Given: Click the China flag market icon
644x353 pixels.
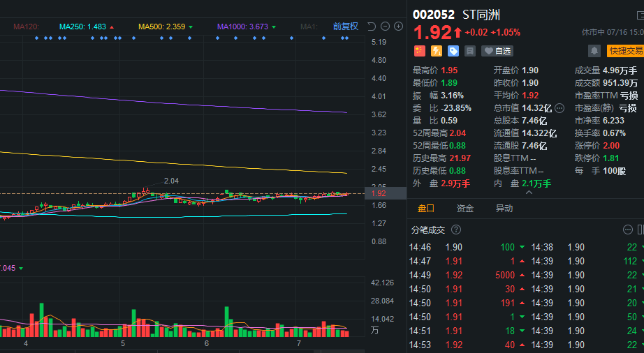Looking at the screenshot, I should 419,51.
